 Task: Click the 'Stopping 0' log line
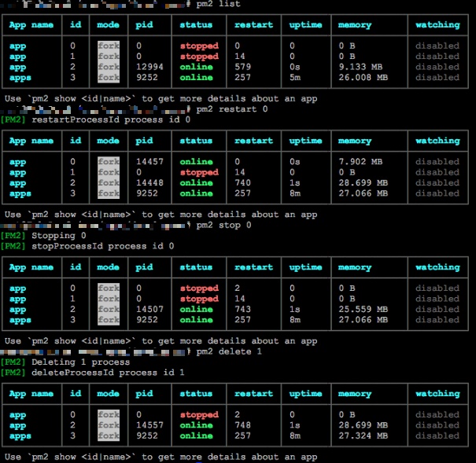click(x=59, y=236)
